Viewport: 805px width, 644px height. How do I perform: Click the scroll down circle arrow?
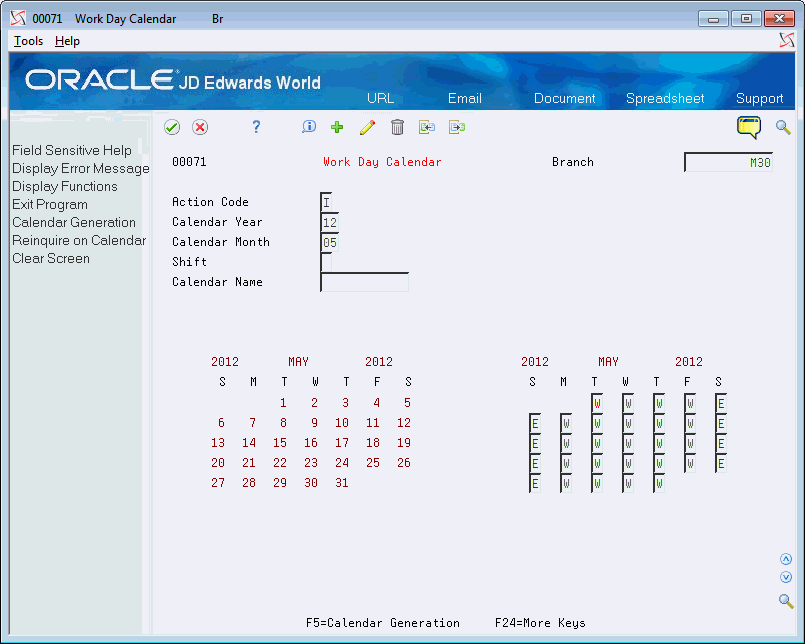(x=785, y=577)
